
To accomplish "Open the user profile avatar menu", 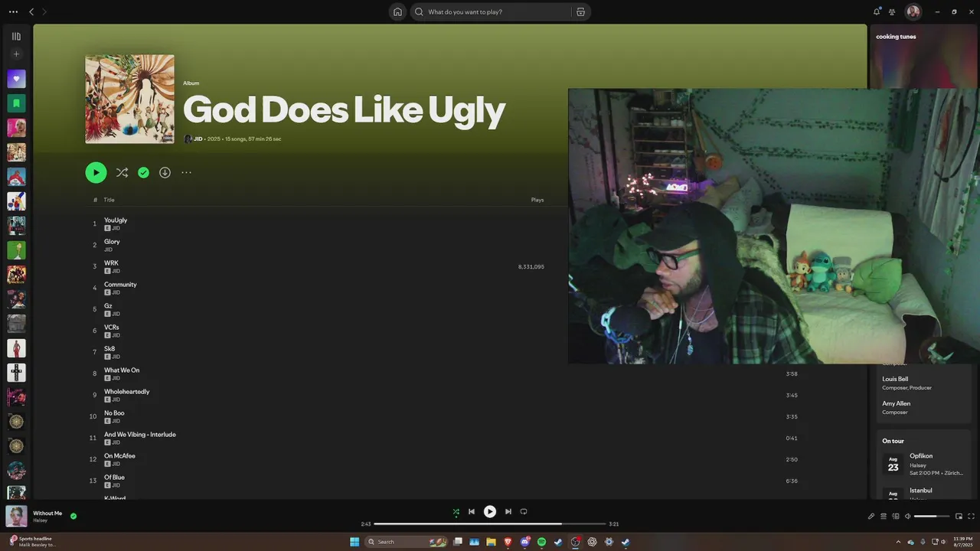I will click(x=913, y=11).
